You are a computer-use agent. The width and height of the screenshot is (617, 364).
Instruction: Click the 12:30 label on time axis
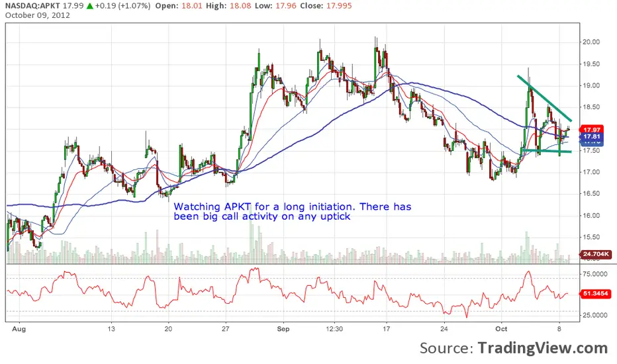(x=334, y=329)
